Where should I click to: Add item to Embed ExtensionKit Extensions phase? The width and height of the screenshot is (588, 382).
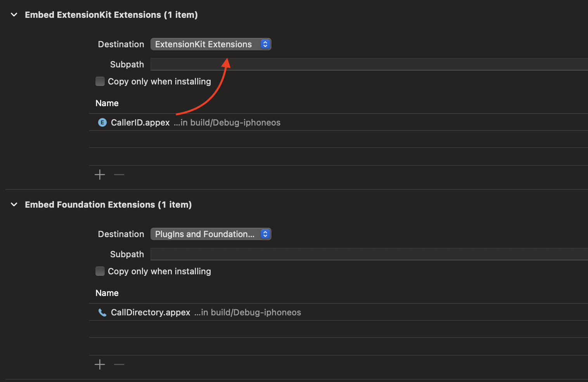coord(100,175)
